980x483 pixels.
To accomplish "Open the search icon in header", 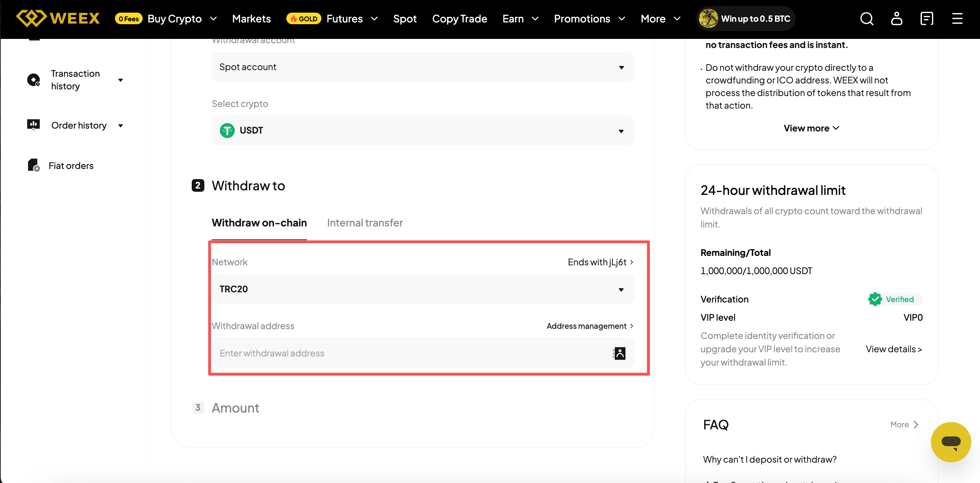I will [x=867, y=18].
